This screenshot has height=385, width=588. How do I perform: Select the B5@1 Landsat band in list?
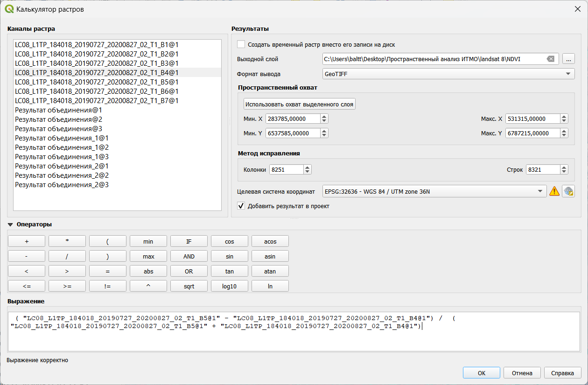[97, 82]
